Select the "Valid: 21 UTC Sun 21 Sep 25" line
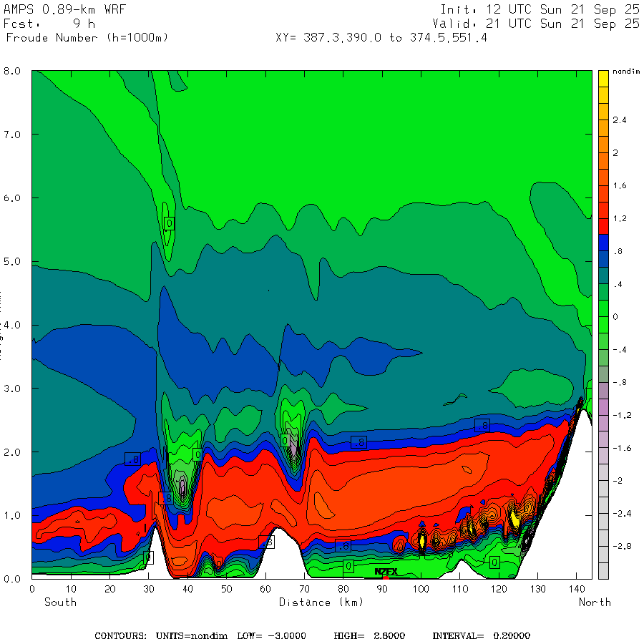The width and height of the screenshot is (644, 644). tap(535, 24)
